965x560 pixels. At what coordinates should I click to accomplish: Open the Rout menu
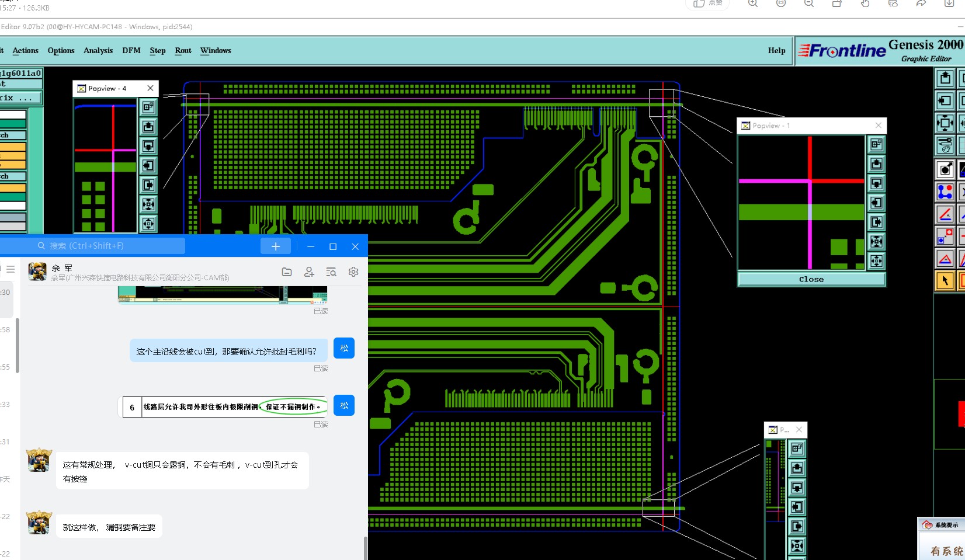[183, 51]
